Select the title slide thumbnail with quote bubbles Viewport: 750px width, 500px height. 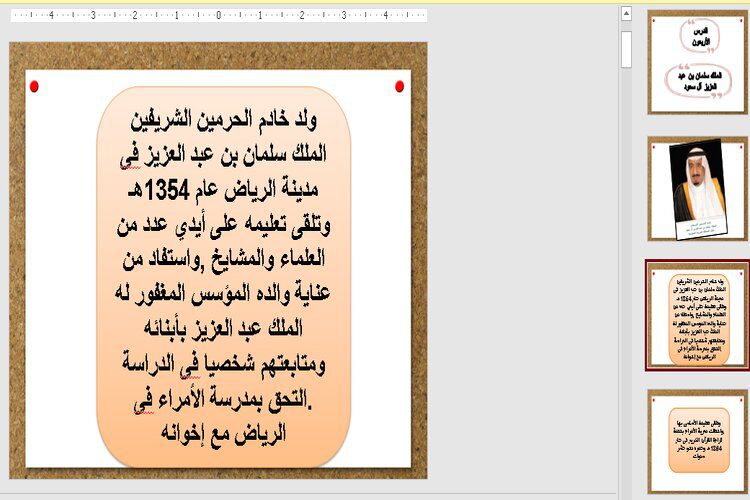697,63
